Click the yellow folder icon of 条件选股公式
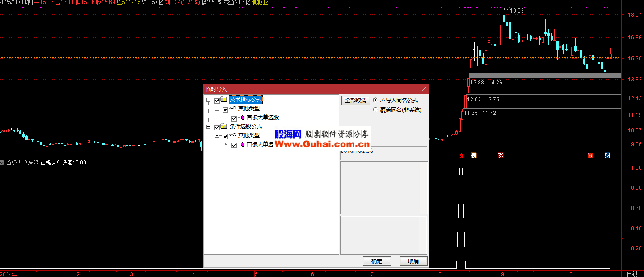This screenshot has height=277, width=644. tap(224, 127)
